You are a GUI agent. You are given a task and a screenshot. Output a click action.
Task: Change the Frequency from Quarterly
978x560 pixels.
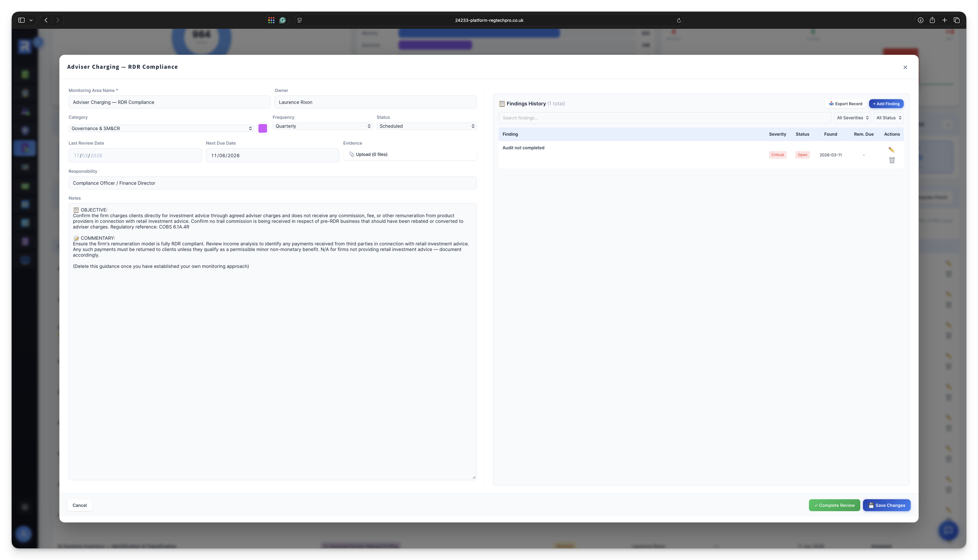322,126
